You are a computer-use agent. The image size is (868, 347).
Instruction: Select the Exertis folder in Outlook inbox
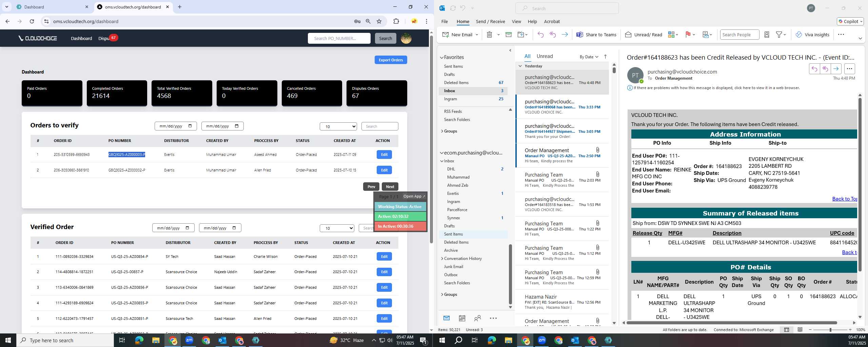(x=453, y=193)
